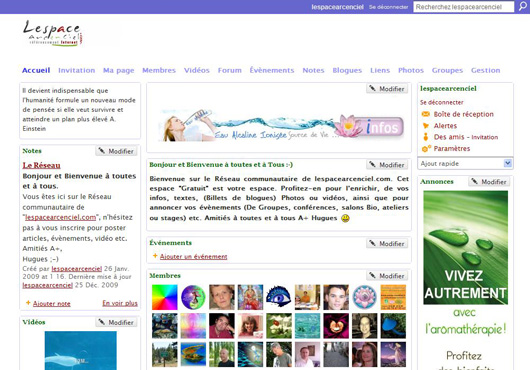Click the plus icon beside Ajouter note
530x370 pixels.
click(x=28, y=303)
